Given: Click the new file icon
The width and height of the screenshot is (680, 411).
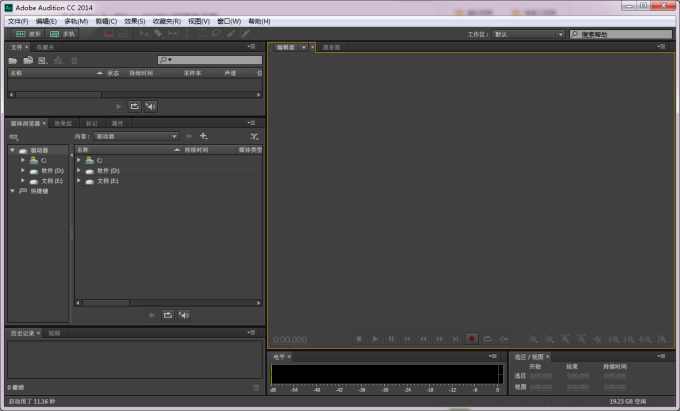Looking at the screenshot, I should [42, 61].
